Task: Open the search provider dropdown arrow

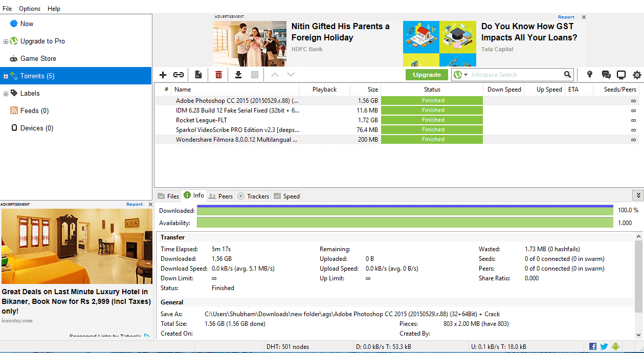Action: click(x=466, y=75)
